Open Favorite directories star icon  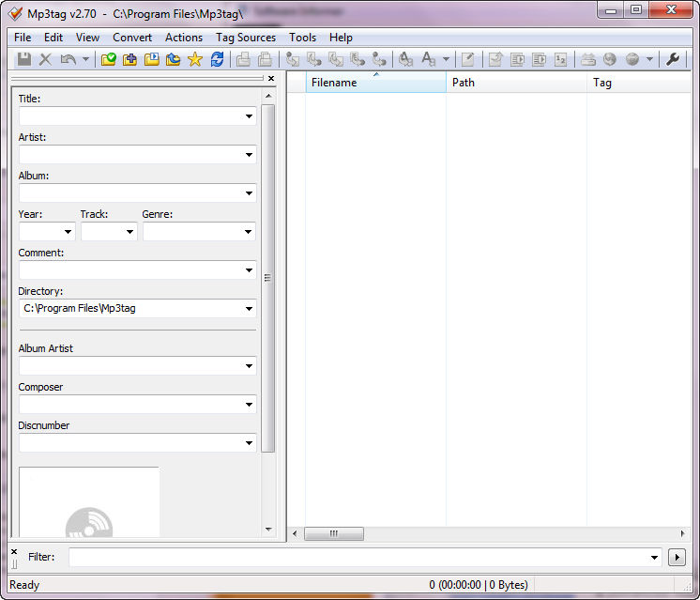(x=195, y=59)
